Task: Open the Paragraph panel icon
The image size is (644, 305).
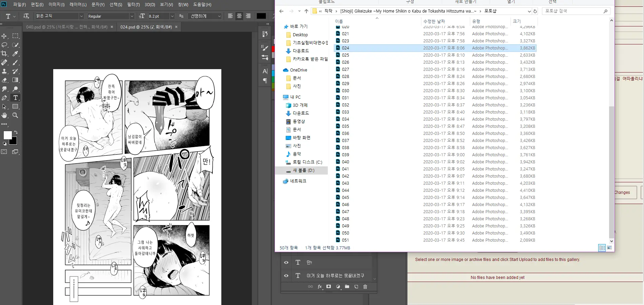Action: pos(265,81)
